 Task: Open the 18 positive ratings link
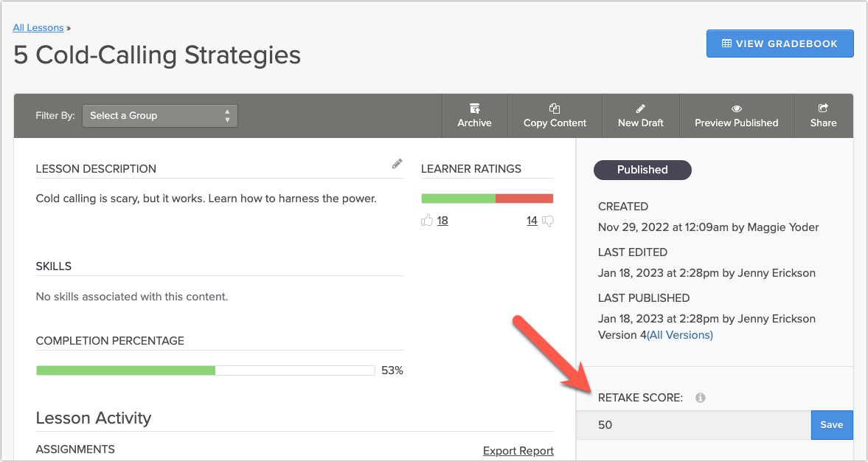point(442,221)
